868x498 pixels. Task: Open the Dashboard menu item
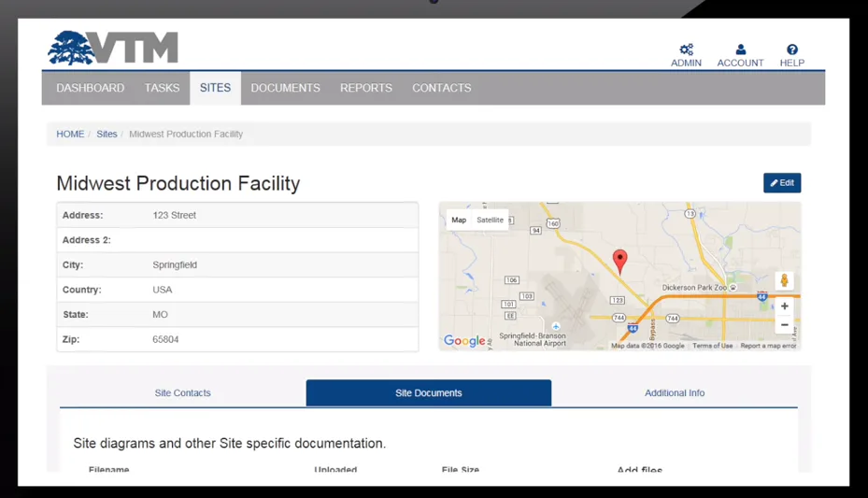point(91,88)
